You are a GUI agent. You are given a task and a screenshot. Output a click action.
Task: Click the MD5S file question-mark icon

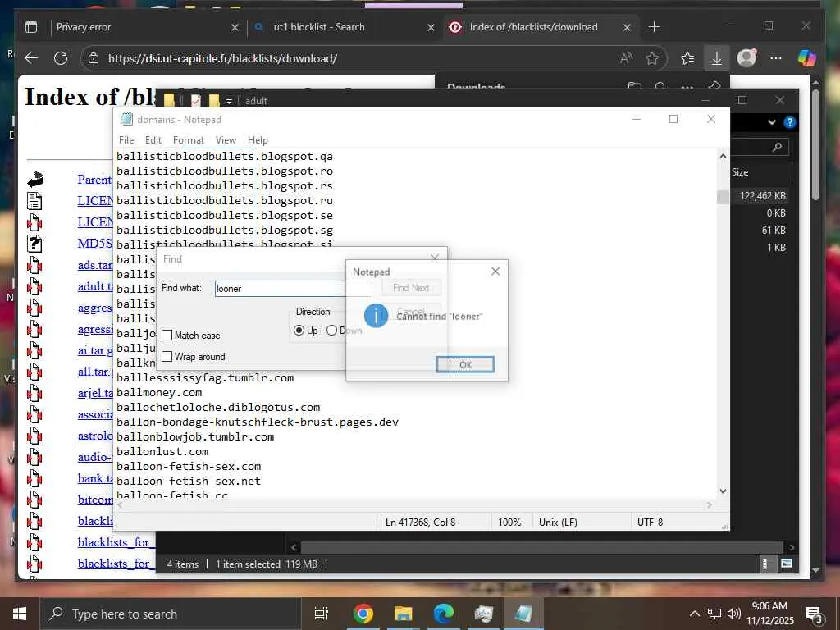[x=34, y=244]
